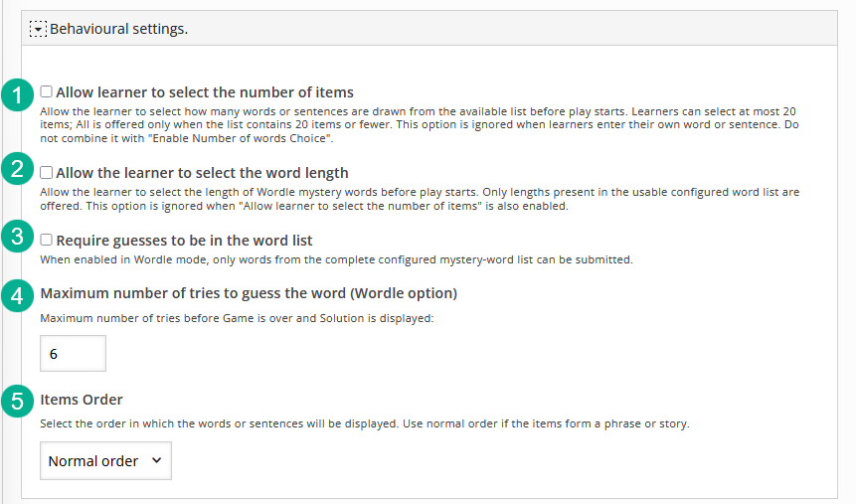
Task: Click the Behavioural settings header title
Action: click(118, 29)
